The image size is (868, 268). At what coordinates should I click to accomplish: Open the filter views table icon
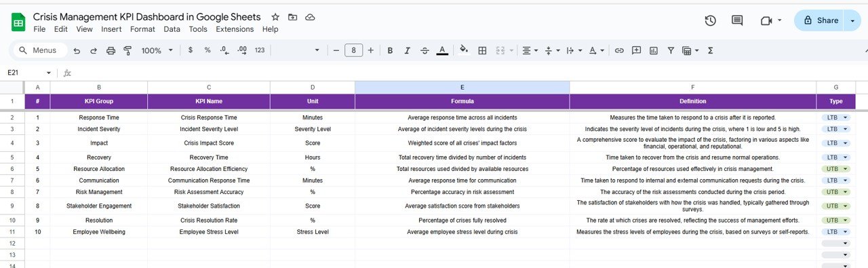coord(690,50)
